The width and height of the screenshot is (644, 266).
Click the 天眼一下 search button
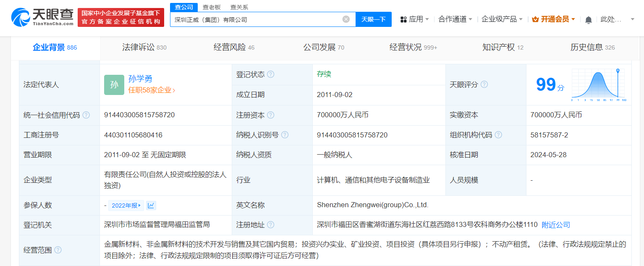373,19
